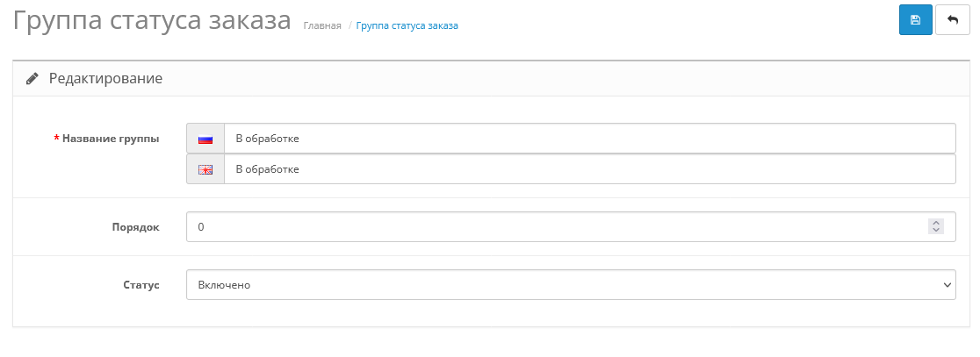Focus the Russian group name field
The image size is (980, 357).
click(x=589, y=139)
